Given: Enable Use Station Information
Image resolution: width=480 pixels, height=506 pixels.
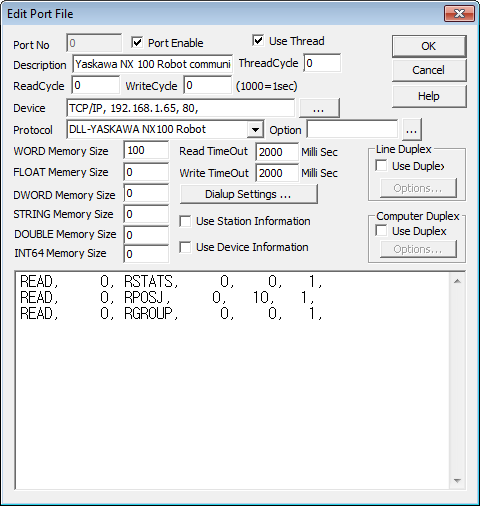Looking at the screenshot, I should 185,221.
